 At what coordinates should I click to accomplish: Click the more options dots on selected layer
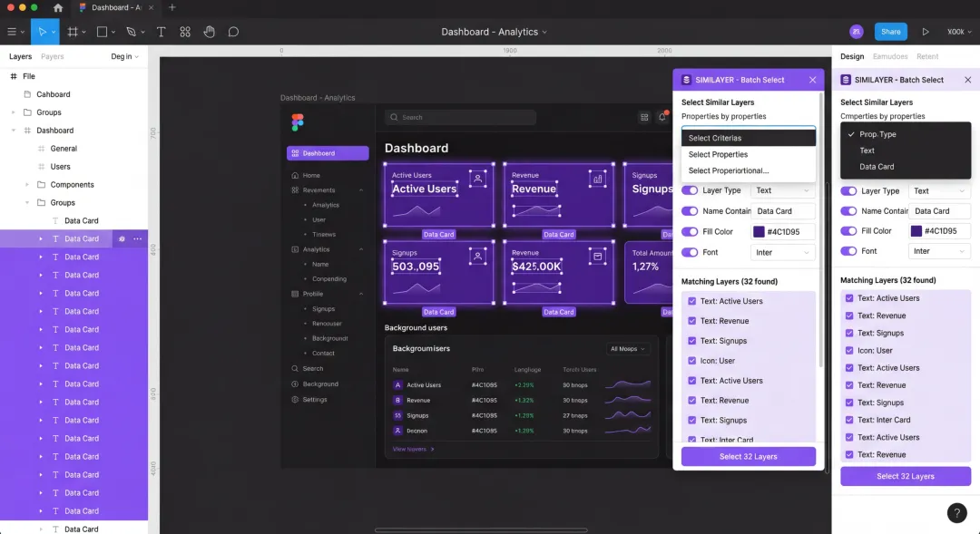point(138,238)
